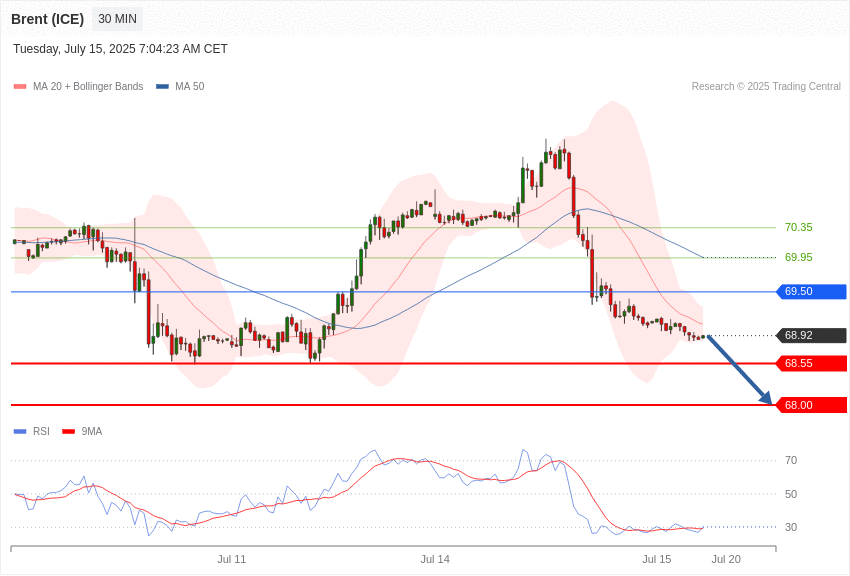Click the Jul 11 date axis label
This screenshot has width=850, height=576.
[231, 559]
